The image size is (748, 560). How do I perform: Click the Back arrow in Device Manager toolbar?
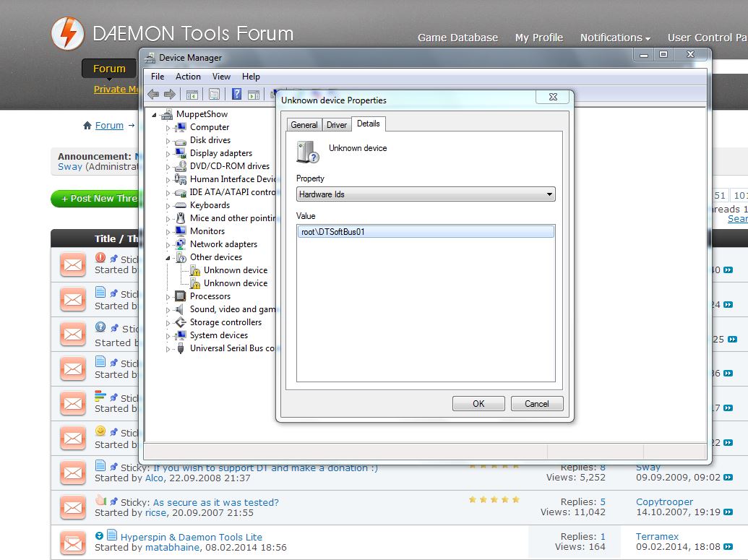(x=153, y=94)
